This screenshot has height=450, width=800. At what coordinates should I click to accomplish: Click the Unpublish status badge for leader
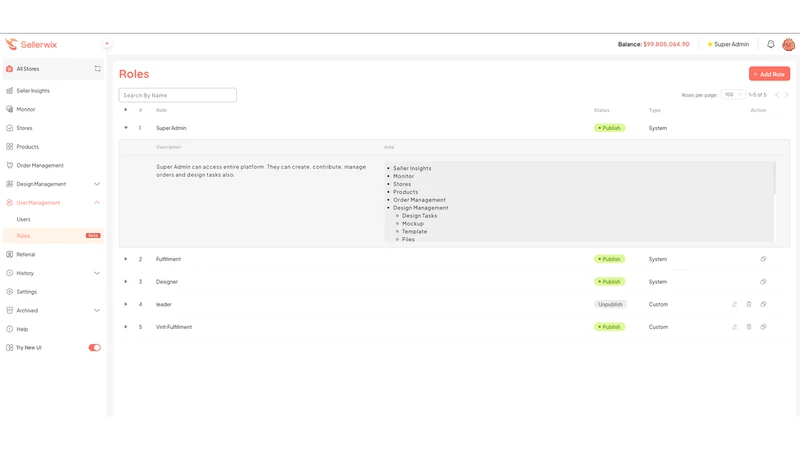pos(610,304)
